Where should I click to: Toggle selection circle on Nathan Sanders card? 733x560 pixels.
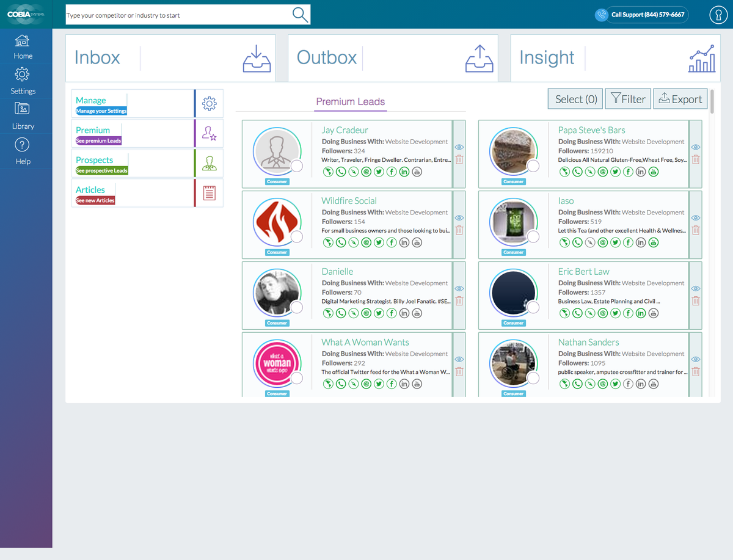(x=533, y=379)
